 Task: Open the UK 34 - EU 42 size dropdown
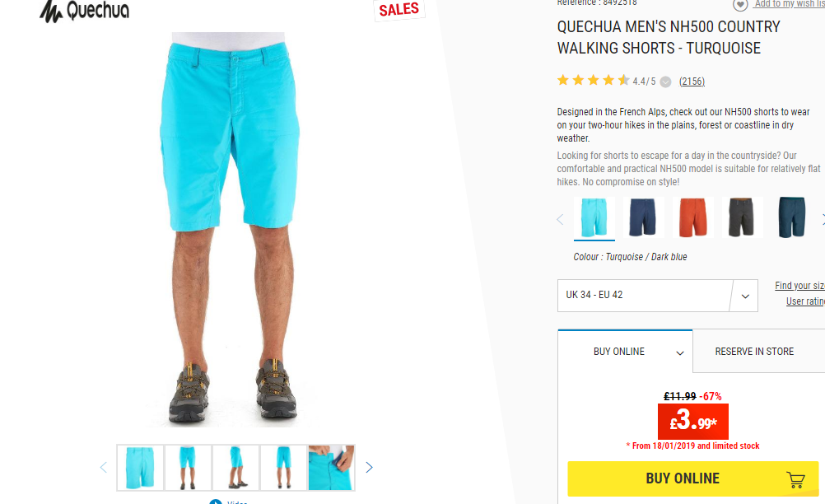point(657,295)
